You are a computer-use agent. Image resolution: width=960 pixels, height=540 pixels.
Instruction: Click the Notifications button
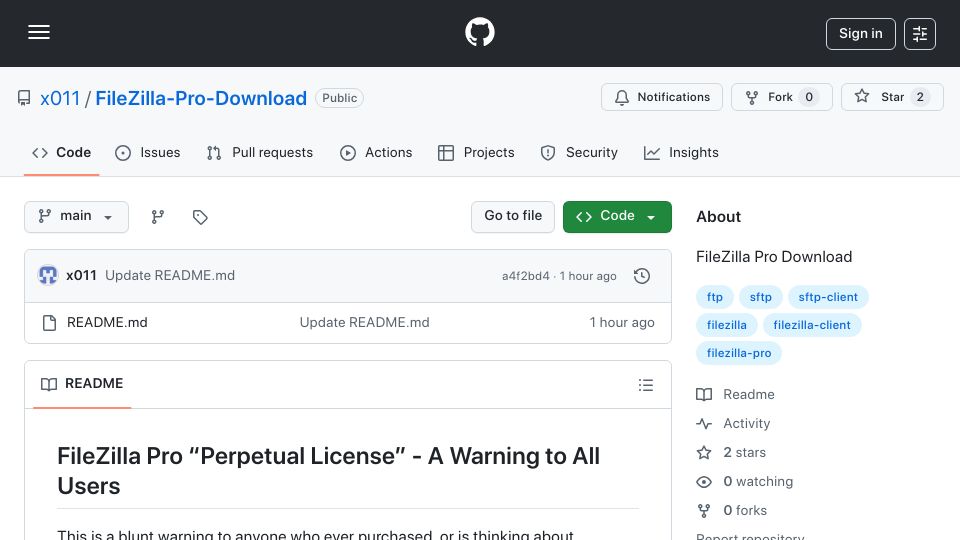point(661,97)
